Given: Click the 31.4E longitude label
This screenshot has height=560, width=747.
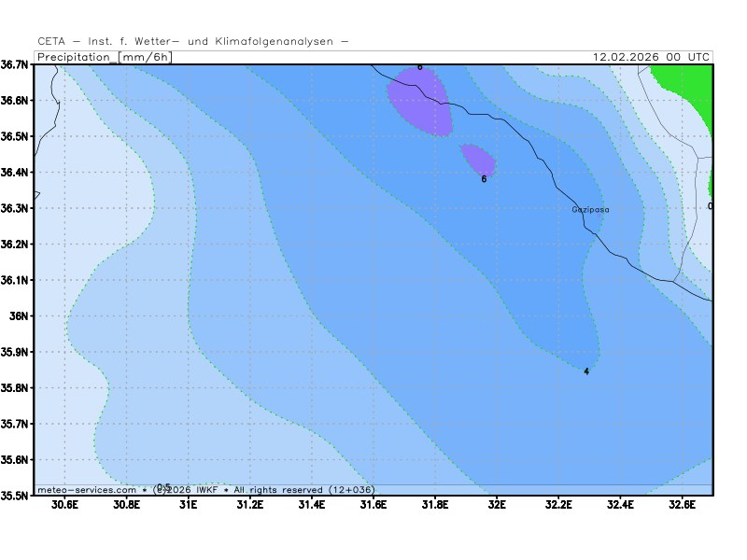Looking at the screenshot, I should (x=311, y=506).
